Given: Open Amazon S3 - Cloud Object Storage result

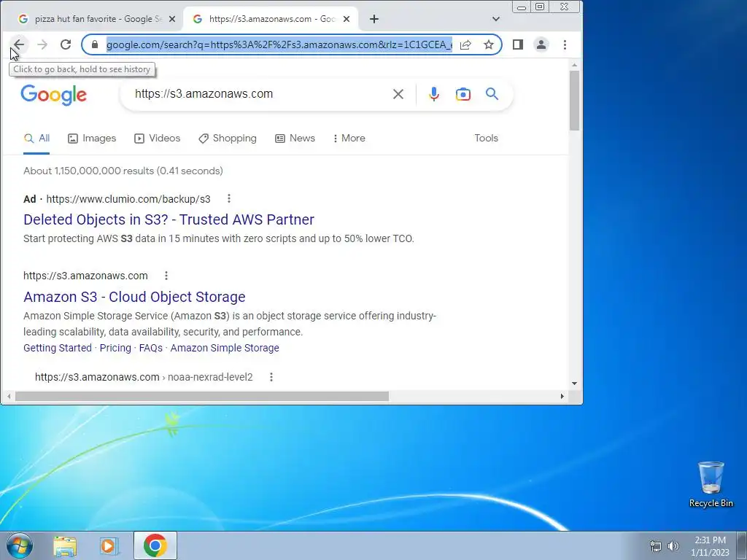Looking at the screenshot, I should [x=134, y=297].
